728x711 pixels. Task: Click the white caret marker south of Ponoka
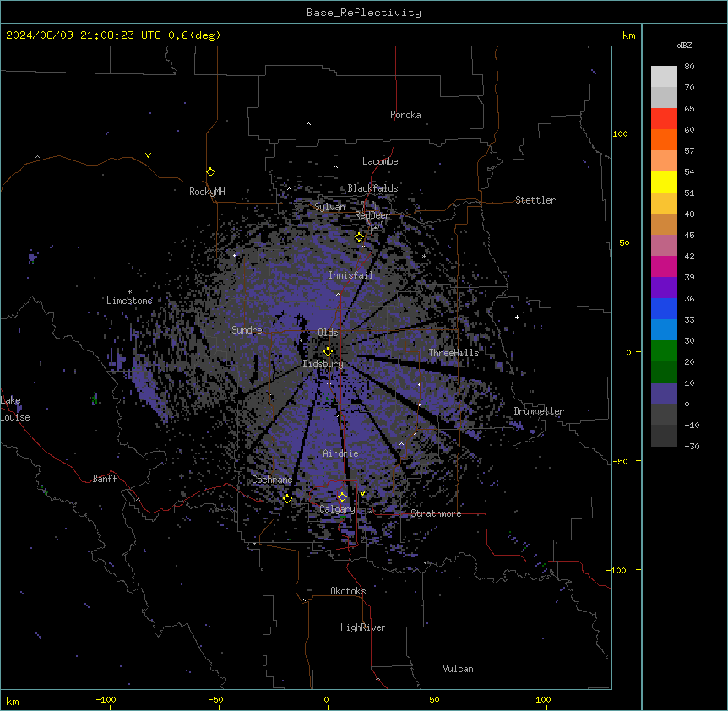(308, 124)
